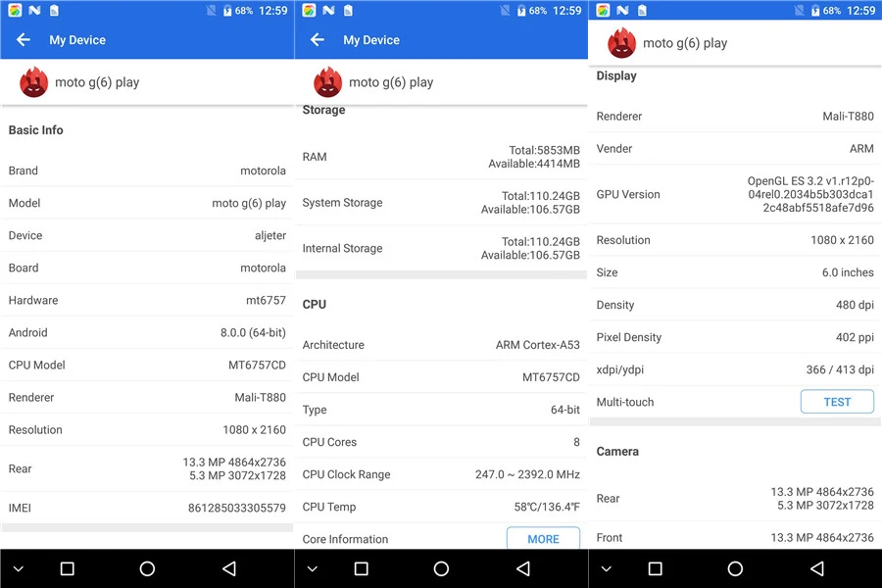
Task: Tap recent apps square in right nav bar
Action: (x=656, y=568)
